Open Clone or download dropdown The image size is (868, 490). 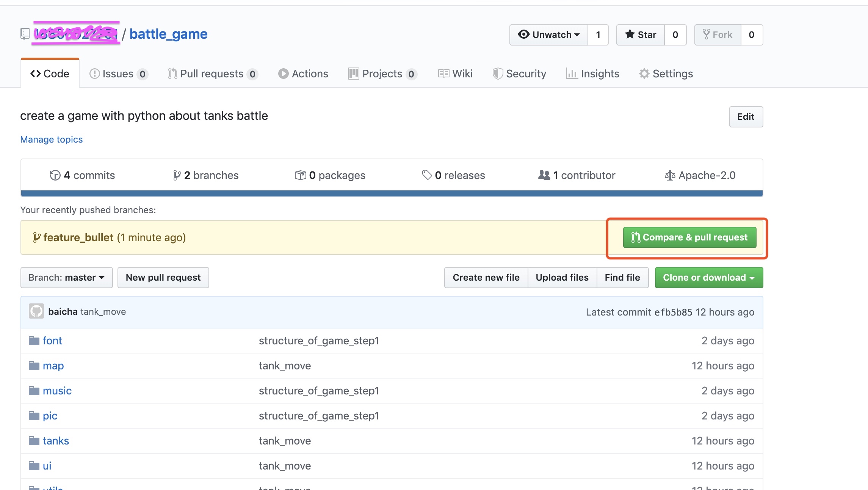pyautogui.click(x=709, y=278)
